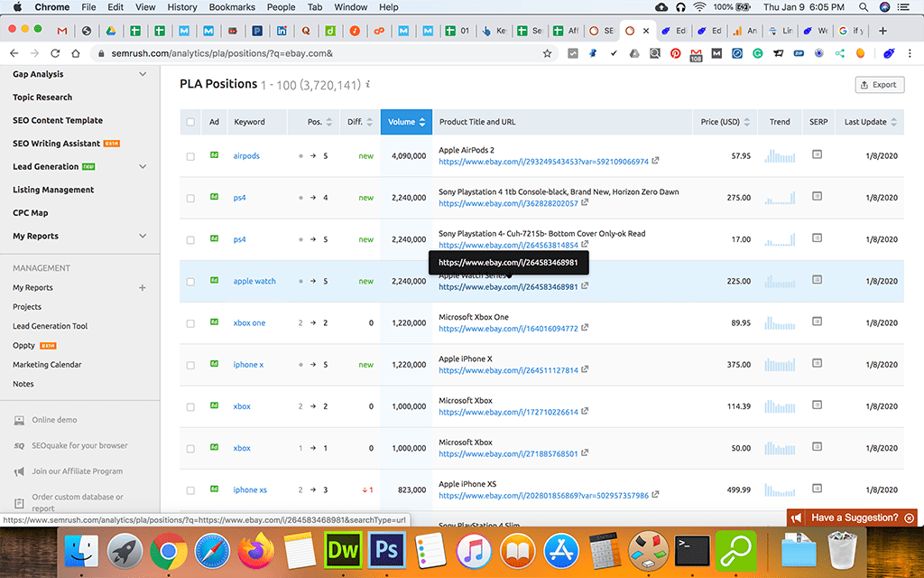Open the apple watch keyword link
Viewport: 924px width, 578px height.
[254, 281]
